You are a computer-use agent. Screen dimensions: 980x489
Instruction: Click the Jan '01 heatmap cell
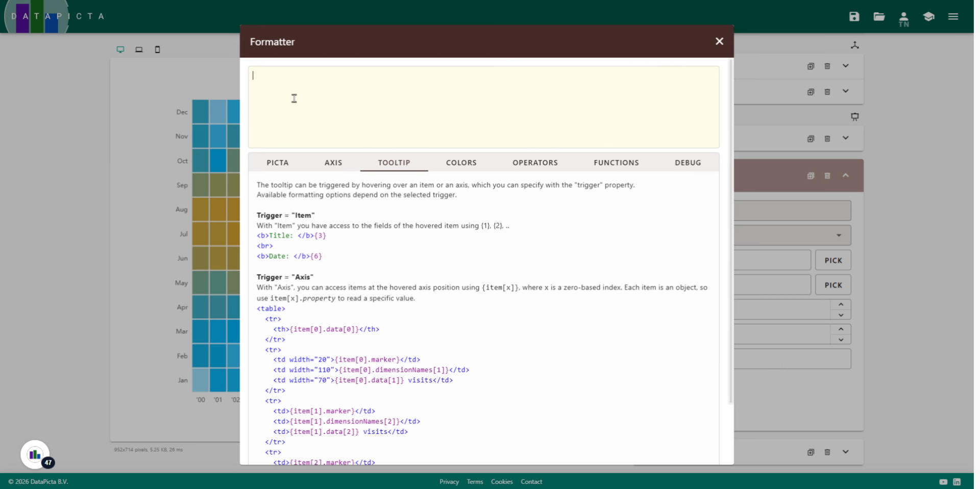click(218, 380)
